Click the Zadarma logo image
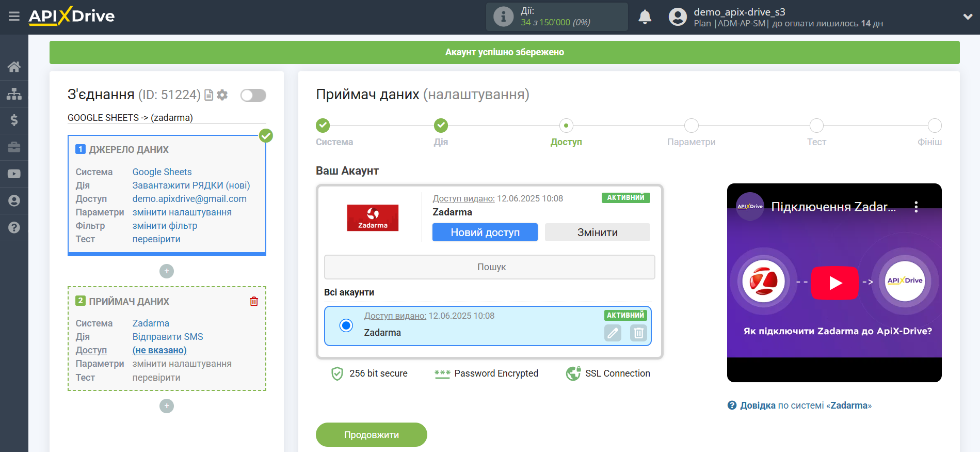 point(373,218)
